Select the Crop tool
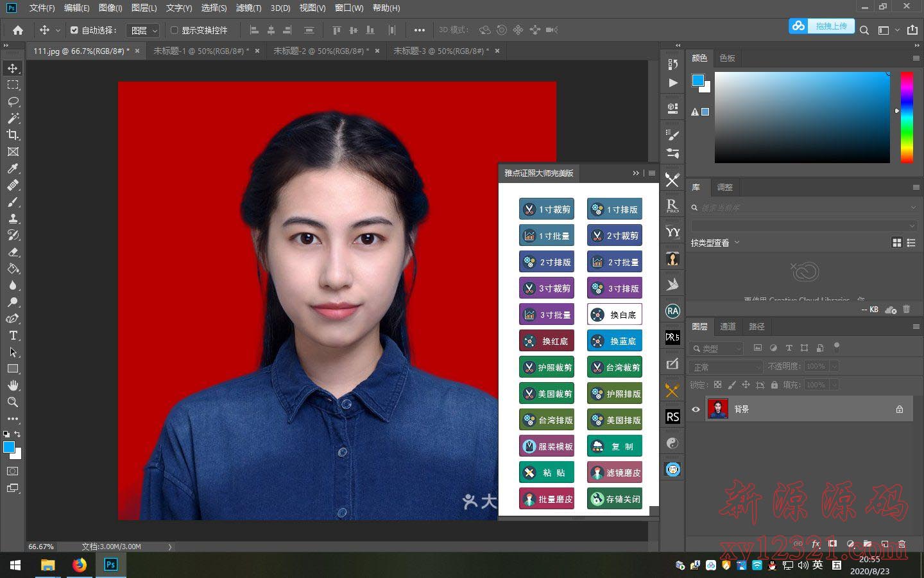This screenshot has width=924, height=578. click(13, 135)
